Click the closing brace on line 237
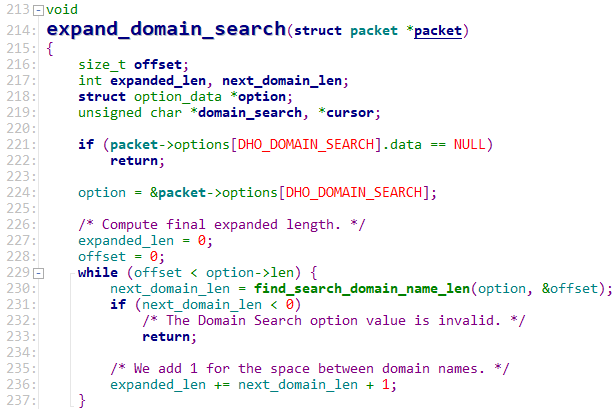 pyautogui.click(x=83, y=400)
